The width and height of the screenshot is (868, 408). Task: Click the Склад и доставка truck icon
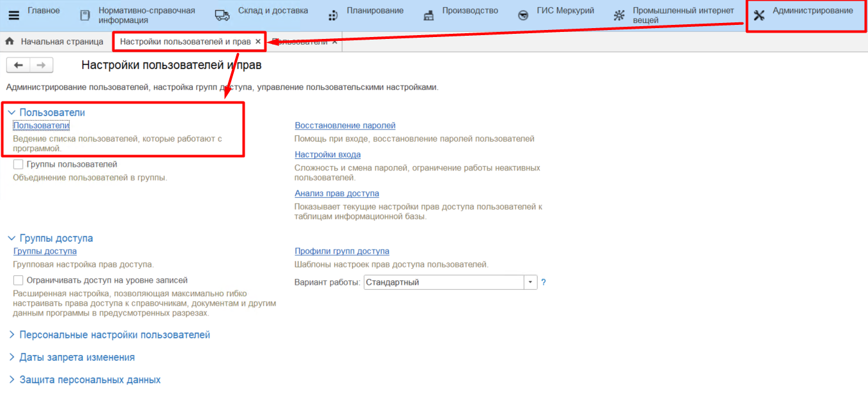pyautogui.click(x=222, y=15)
